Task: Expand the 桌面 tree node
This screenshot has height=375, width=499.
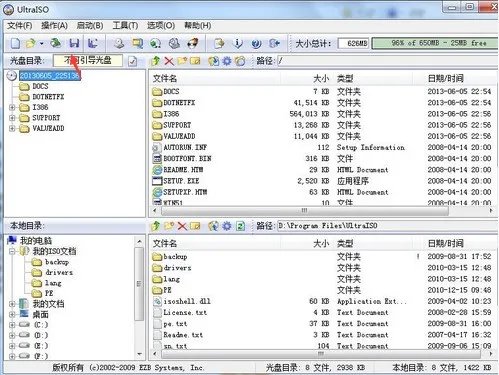Action: tap(12, 314)
